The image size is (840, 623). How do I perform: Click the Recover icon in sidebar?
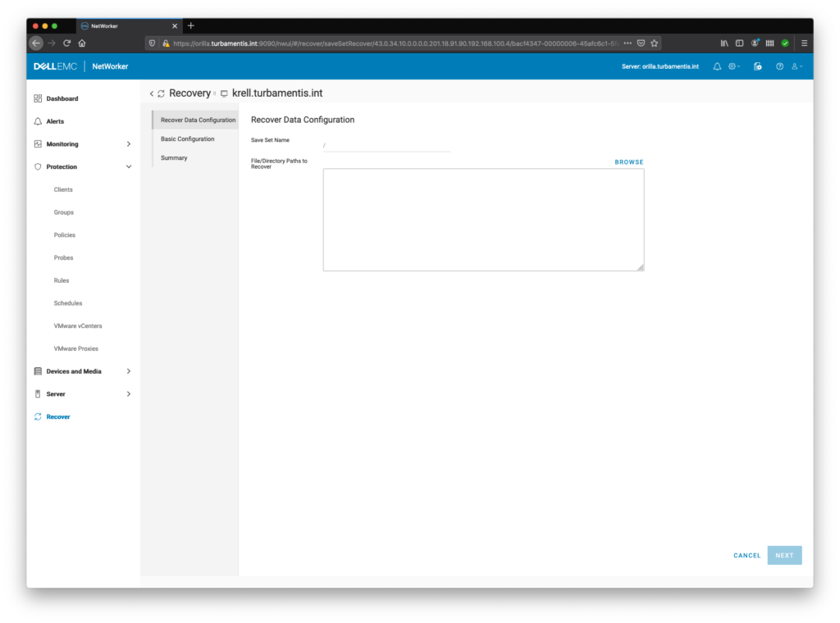point(38,416)
